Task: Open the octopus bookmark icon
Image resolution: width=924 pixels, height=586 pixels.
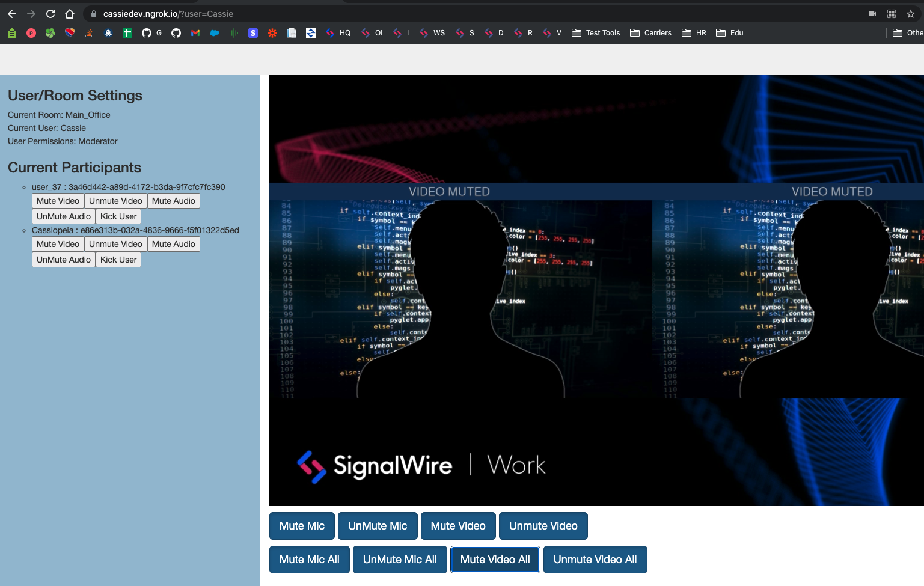Action: [108, 33]
